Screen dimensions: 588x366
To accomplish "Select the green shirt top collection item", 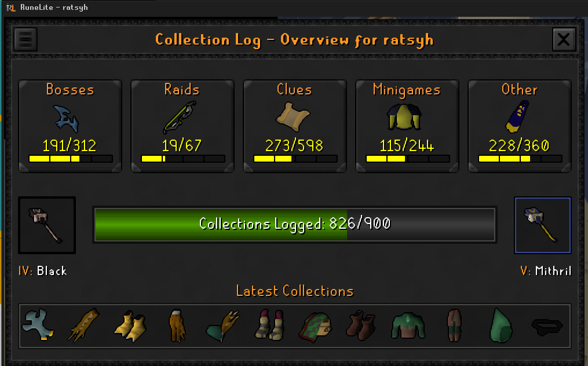I will [x=408, y=326].
